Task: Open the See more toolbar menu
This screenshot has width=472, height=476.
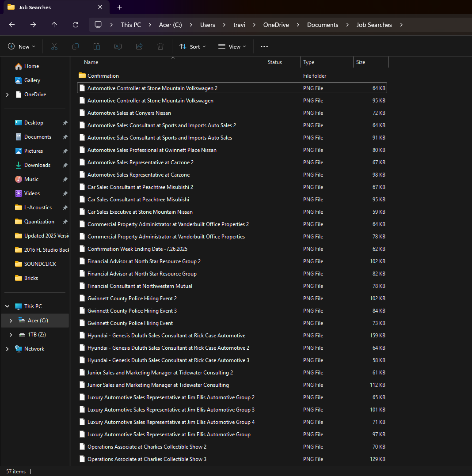Action: 264,46
